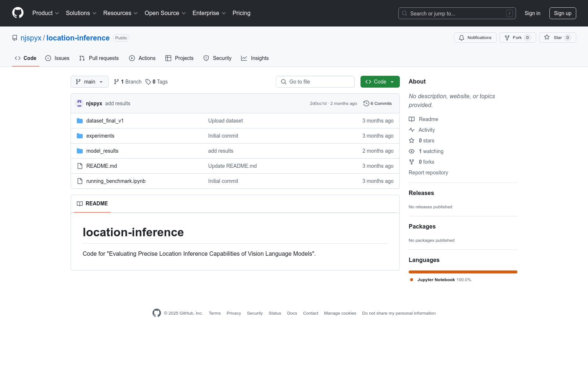
Task: Click the fork icon beside 0 forks
Action: pyautogui.click(x=412, y=162)
